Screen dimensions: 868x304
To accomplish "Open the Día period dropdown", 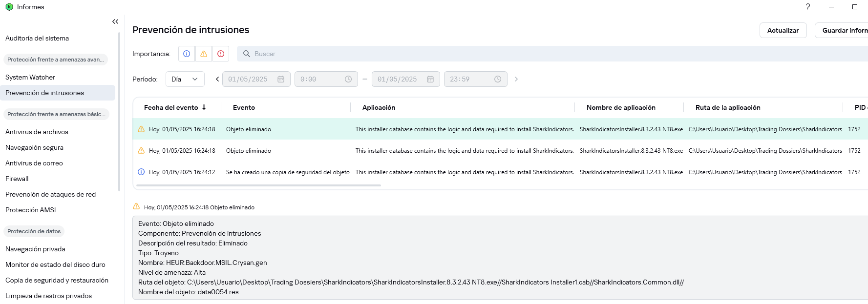I will (x=185, y=79).
